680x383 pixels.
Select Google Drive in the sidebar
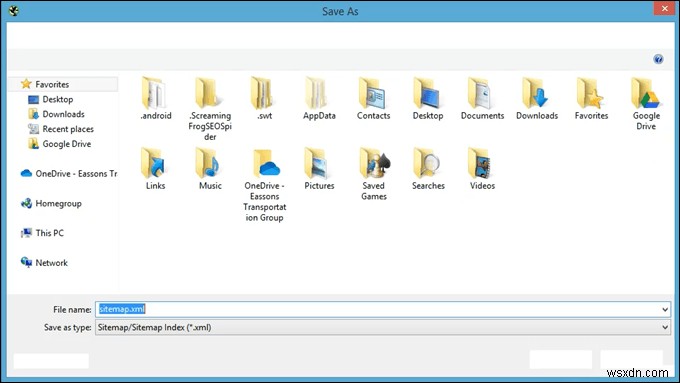[x=59, y=144]
